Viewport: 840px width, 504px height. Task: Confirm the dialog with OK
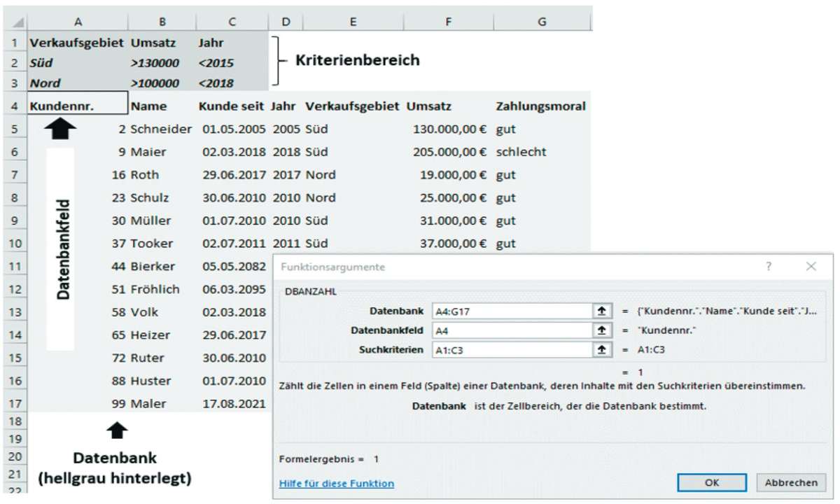click(712, 482)
